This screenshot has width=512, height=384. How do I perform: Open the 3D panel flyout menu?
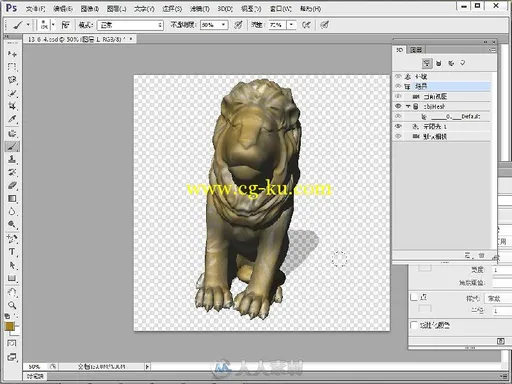[493, 50]
